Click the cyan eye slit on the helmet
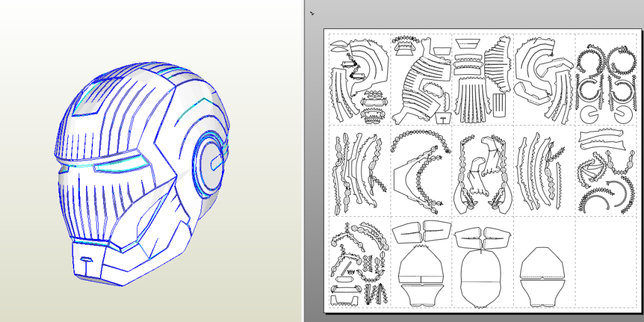644x322 pixels. (x=121, y=165)
